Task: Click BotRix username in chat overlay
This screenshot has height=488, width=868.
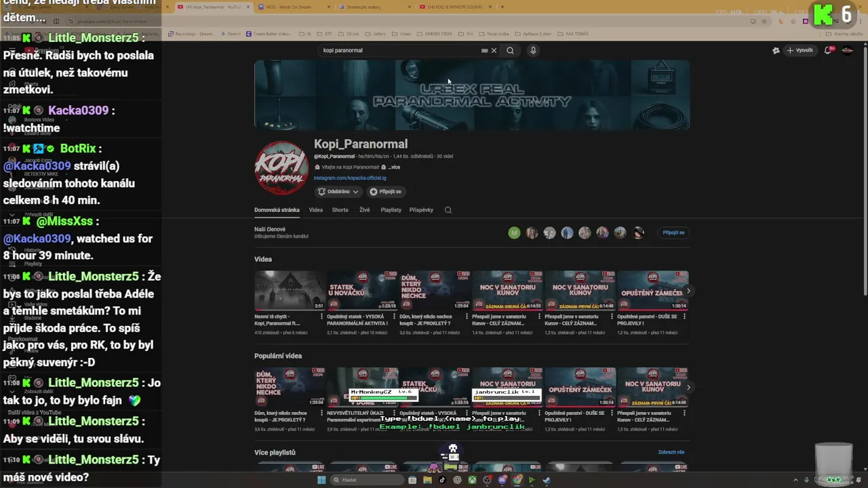Action: tap(77, 148)
